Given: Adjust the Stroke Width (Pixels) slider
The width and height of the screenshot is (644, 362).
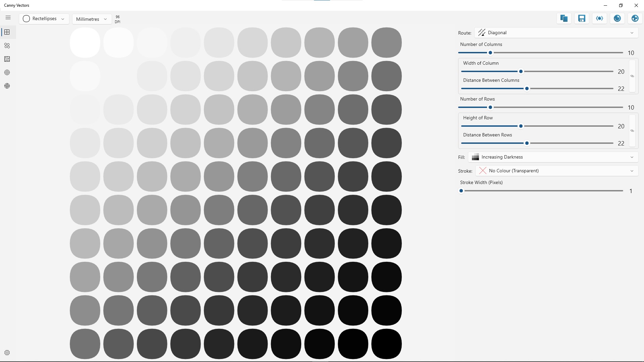Looking at the screenshot, I should tap(541, 191).
